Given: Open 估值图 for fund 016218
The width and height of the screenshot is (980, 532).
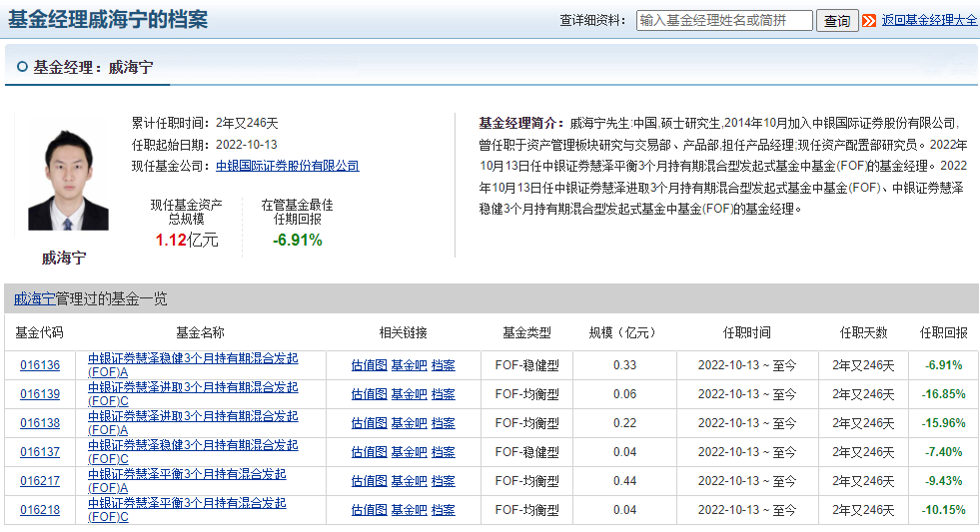Looking at the screenshot, I should coord(369,509).
